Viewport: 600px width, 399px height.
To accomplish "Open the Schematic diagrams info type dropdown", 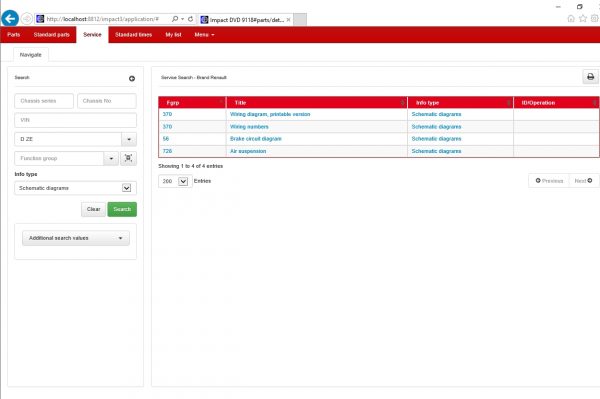I will click(x=75, y=188).
